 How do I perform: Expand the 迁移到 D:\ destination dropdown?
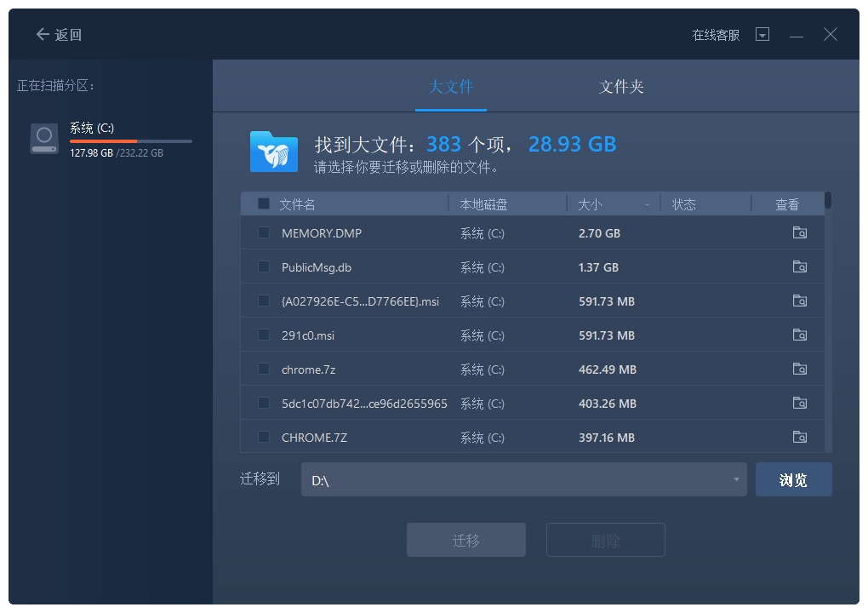(736, 480)
